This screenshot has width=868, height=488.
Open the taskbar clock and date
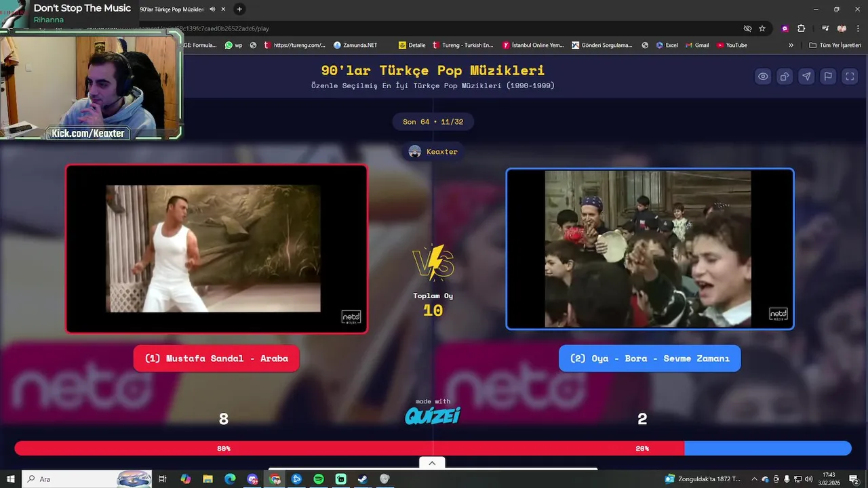pos(829,479)
